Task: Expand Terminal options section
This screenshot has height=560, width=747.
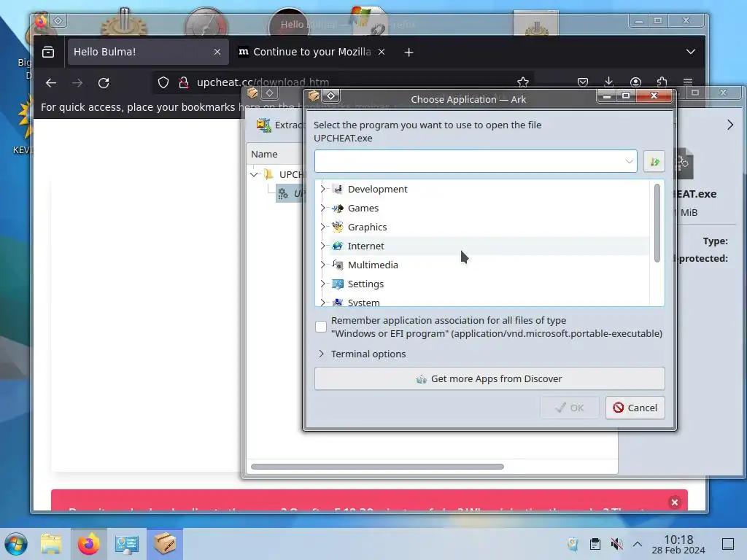Action: 321,354
